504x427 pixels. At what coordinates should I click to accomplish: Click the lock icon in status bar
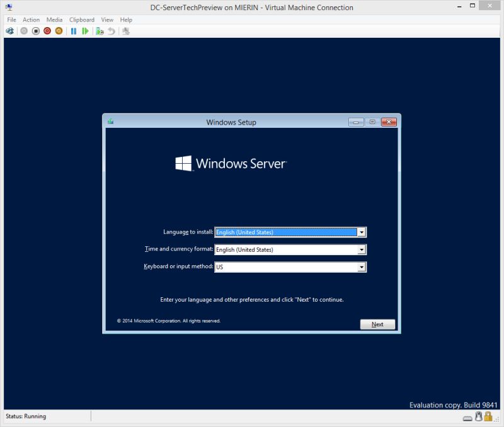click(x=488, y=416)
